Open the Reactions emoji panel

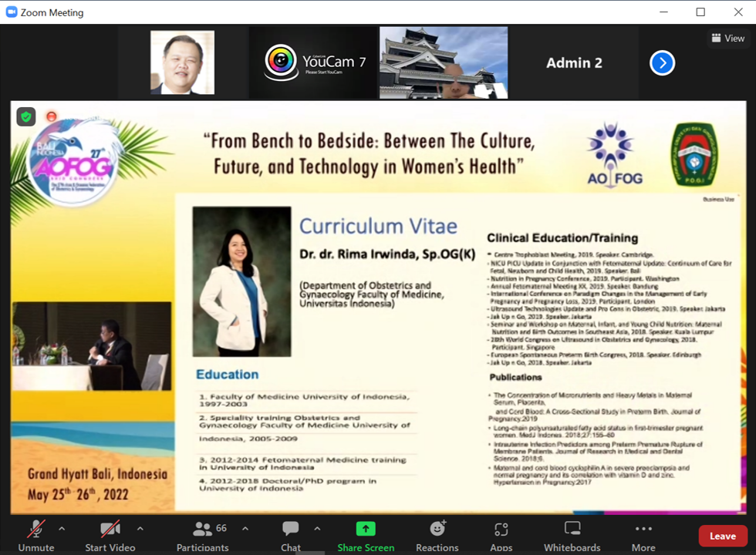437,535
